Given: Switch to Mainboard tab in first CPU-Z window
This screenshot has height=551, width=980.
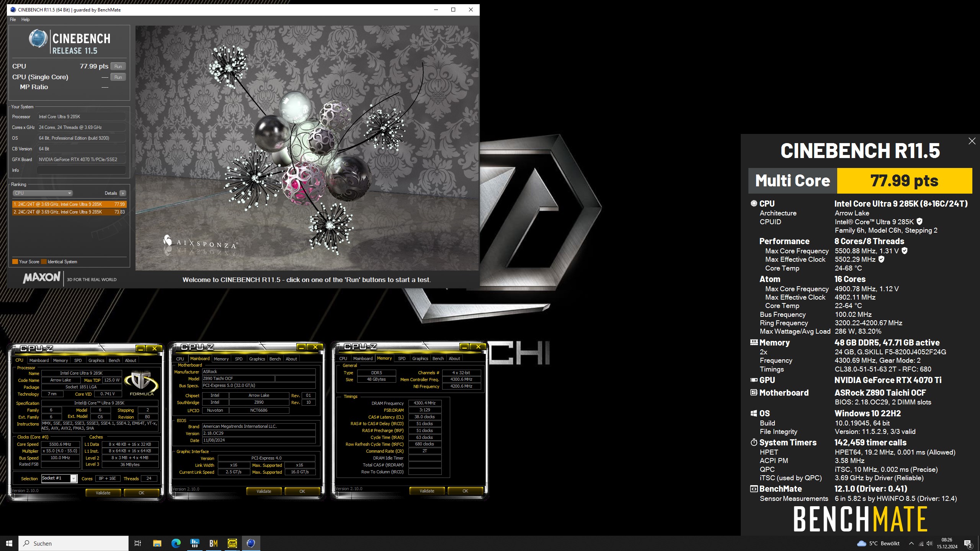Looking at the screenshot, I should pos(39,360).
